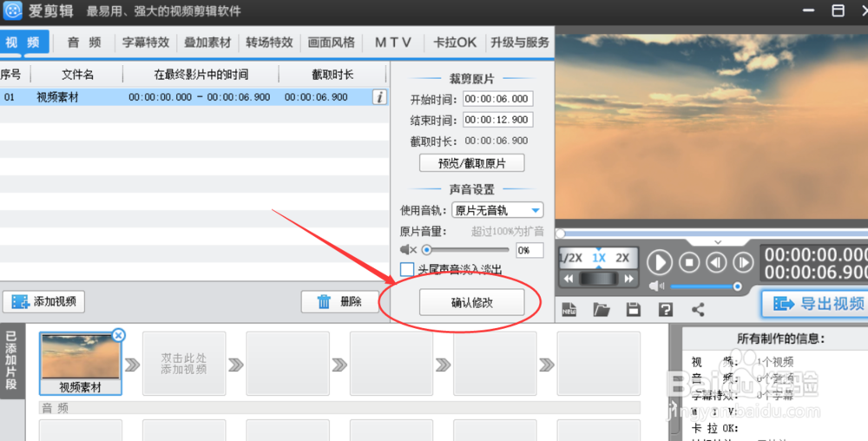Image resolution: width=868 pixels, height=441 pixels.
Task: Remove 视频素材 clip via X badge
Action: (x=118, y=335)
